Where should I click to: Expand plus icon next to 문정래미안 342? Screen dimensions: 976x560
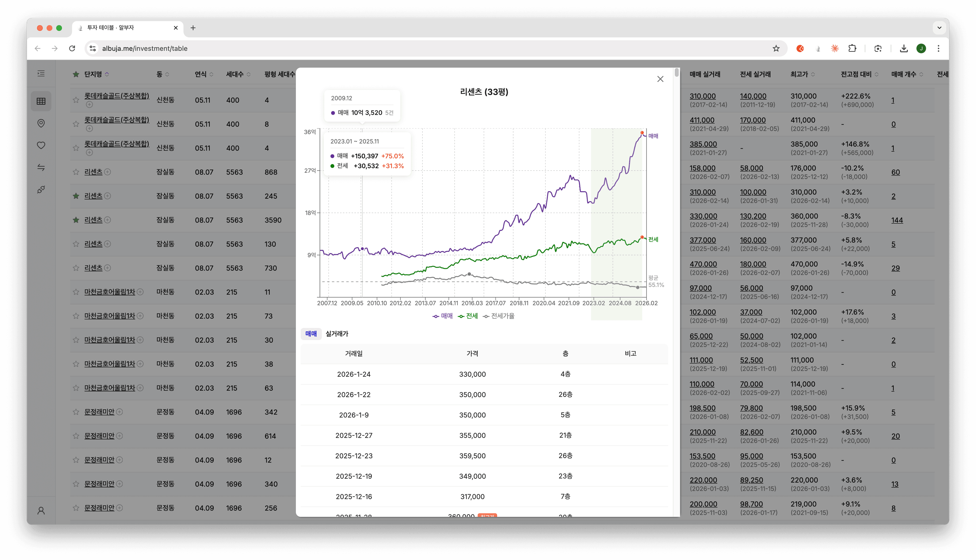(120, 412)
